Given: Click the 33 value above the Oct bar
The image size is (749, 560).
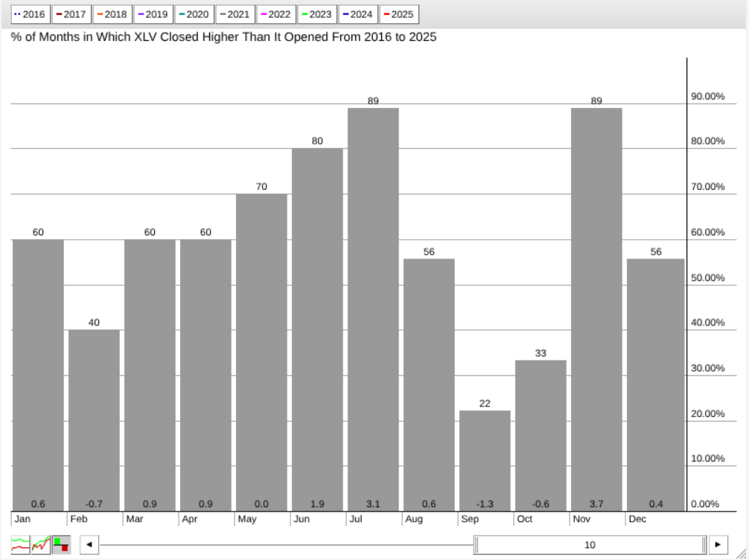Looking at the screenshot, I should [541, 354].
